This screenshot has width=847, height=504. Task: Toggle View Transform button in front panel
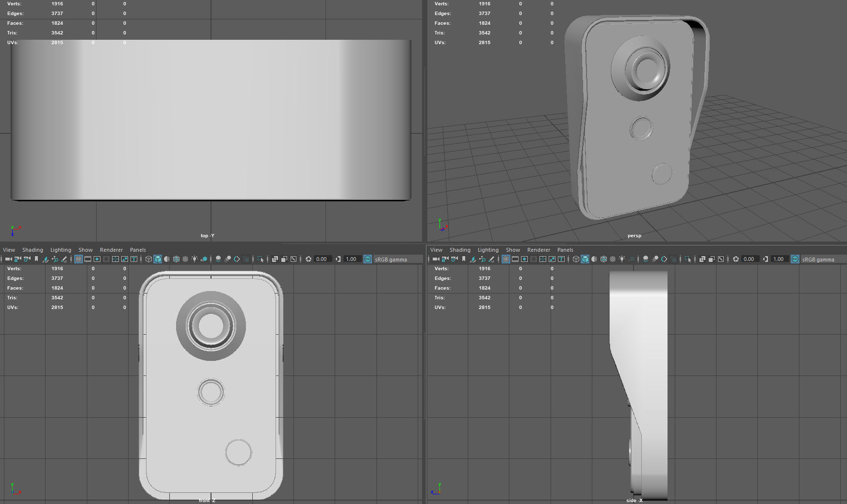click(368, 259)
